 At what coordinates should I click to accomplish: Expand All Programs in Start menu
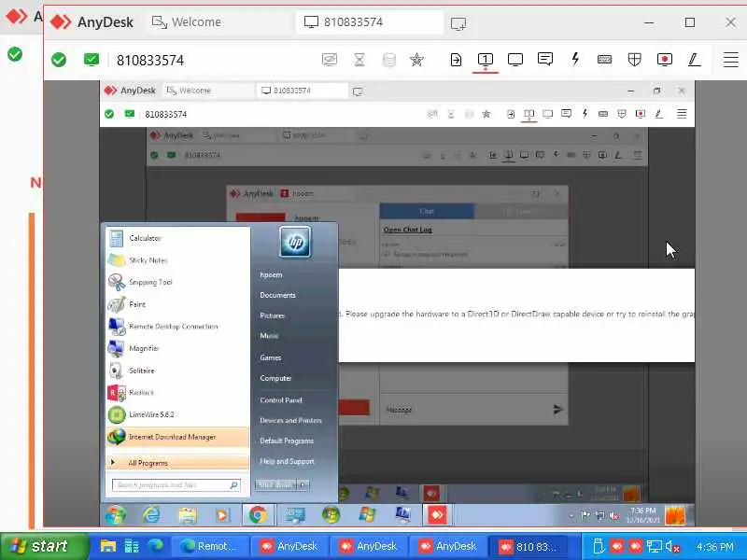click(177, 462)
